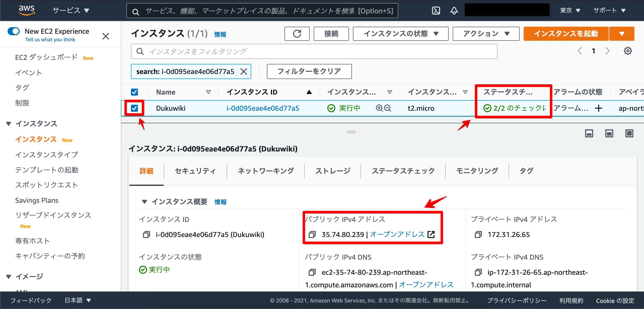Screen dimensions: 644x309
Task: Open table preferences gear icon
Action: click(x=628, y=51)
